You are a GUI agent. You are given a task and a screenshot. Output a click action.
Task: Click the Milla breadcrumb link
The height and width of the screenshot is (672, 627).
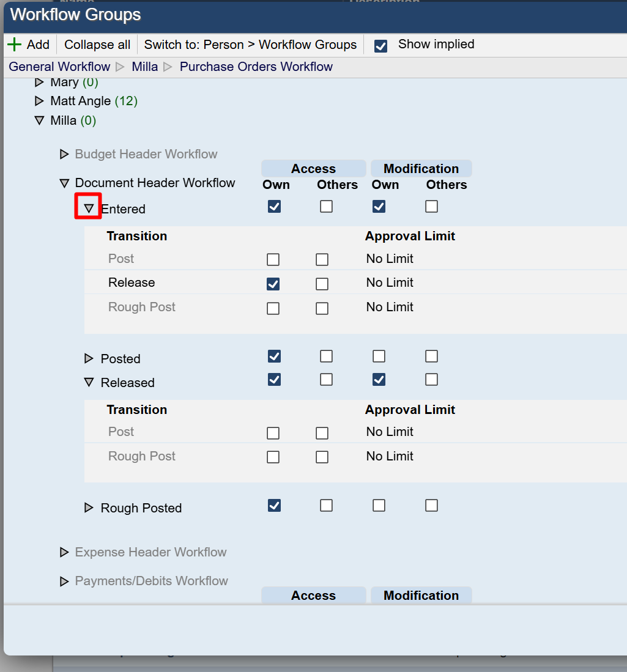[x=145, y=67]
